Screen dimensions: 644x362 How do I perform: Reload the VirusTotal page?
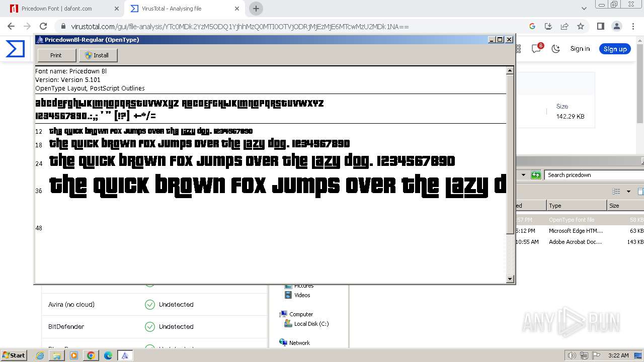pos(43,26)
